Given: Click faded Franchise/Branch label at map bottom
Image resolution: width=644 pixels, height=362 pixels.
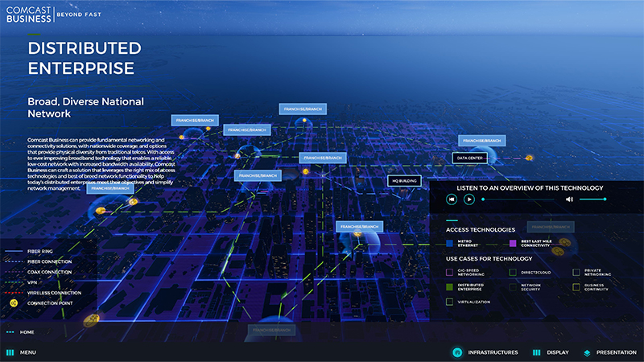Looking at the screenshot, I should point(271,330).
